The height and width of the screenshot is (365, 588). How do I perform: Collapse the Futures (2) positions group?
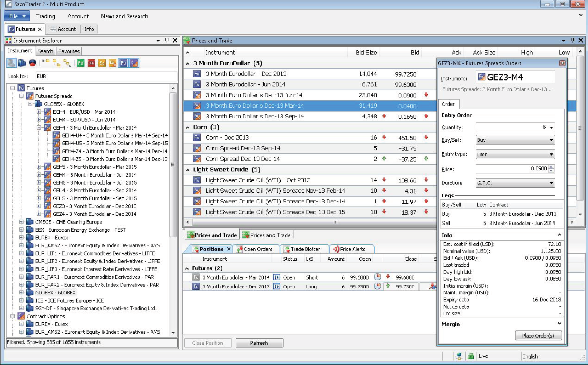[187, 268]
